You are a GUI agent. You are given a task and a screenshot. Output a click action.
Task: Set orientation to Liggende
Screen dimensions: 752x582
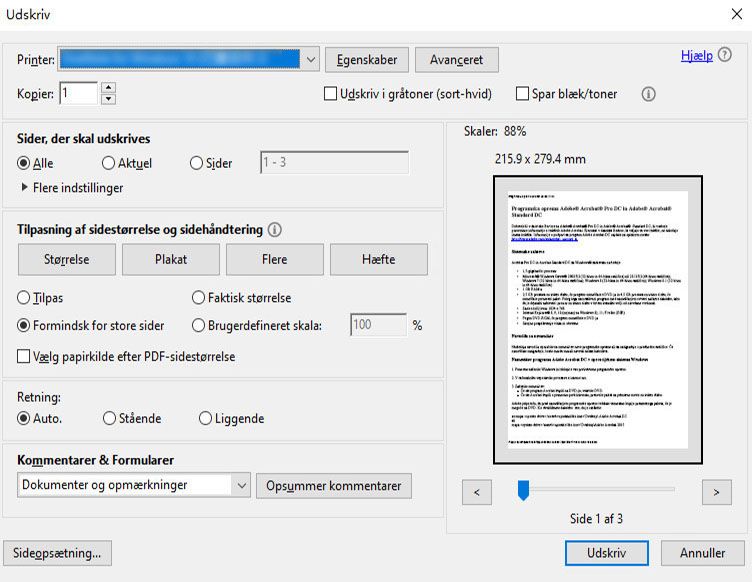205,418
